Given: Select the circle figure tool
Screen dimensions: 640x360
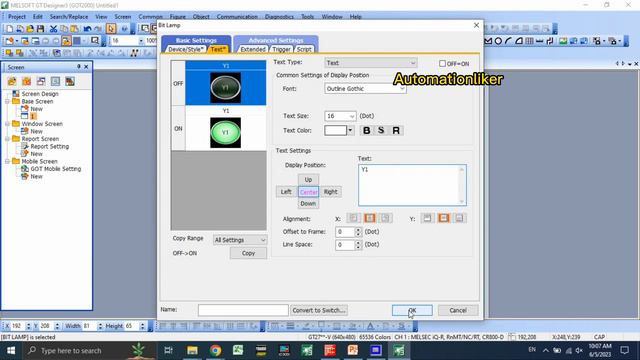Looking at the screenshot, I should pos(498,41).
